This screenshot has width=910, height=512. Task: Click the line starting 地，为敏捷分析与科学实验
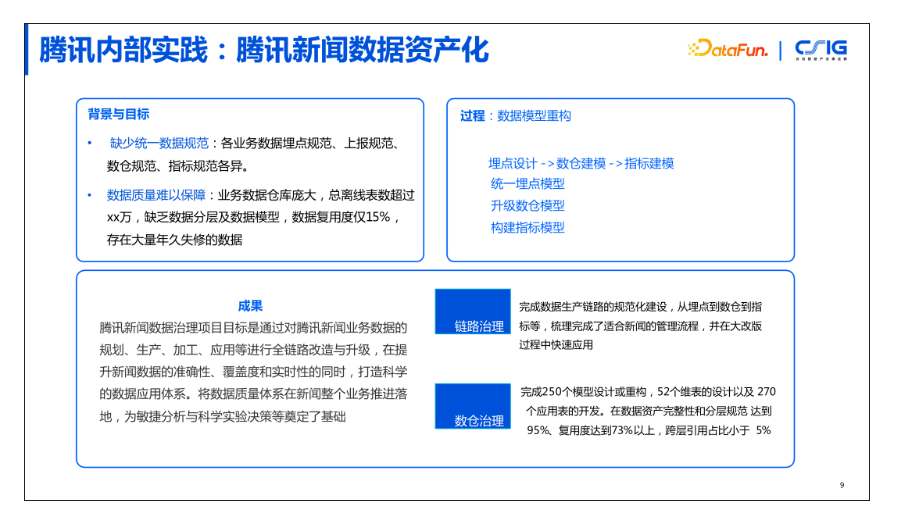click(x=222, y=416)
